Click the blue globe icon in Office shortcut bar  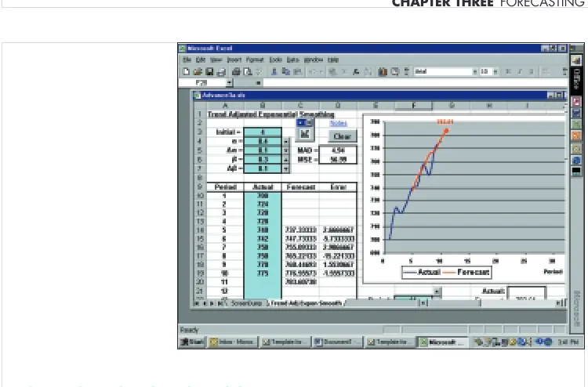click(x=576, y=160)
